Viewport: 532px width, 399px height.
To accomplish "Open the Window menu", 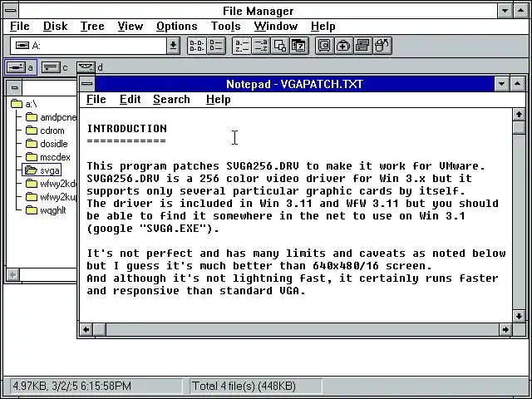I will (x=276, y=26).
